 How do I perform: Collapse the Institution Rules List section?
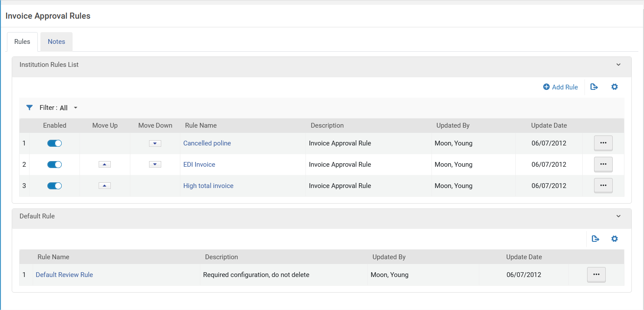[x=618, y=65]
